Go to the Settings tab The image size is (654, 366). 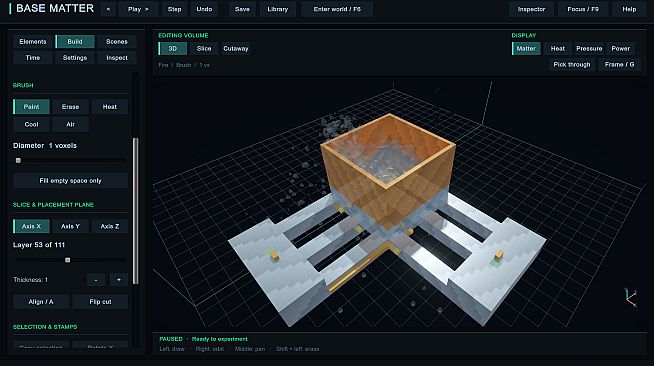75,58
